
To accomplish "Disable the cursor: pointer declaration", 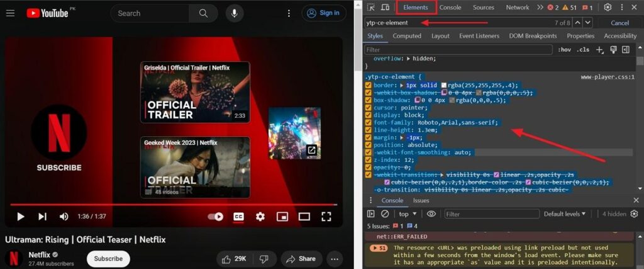I will pos(369,108).
